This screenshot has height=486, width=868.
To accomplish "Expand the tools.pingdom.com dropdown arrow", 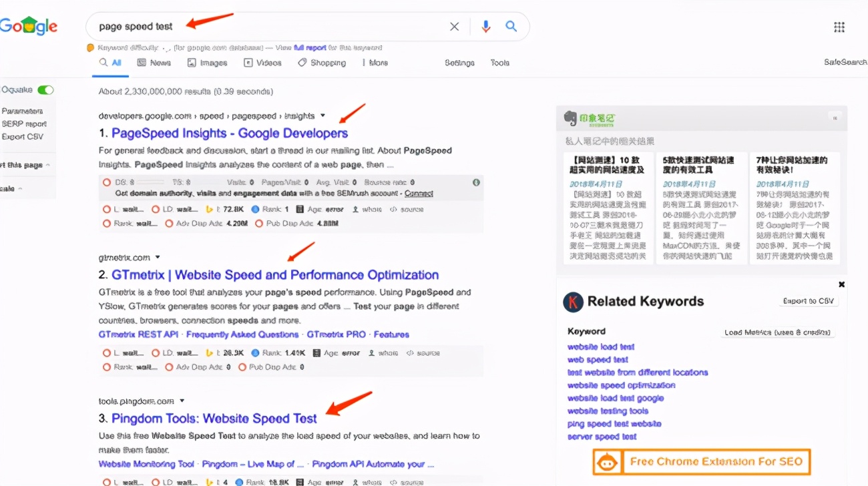I will 182,400.
